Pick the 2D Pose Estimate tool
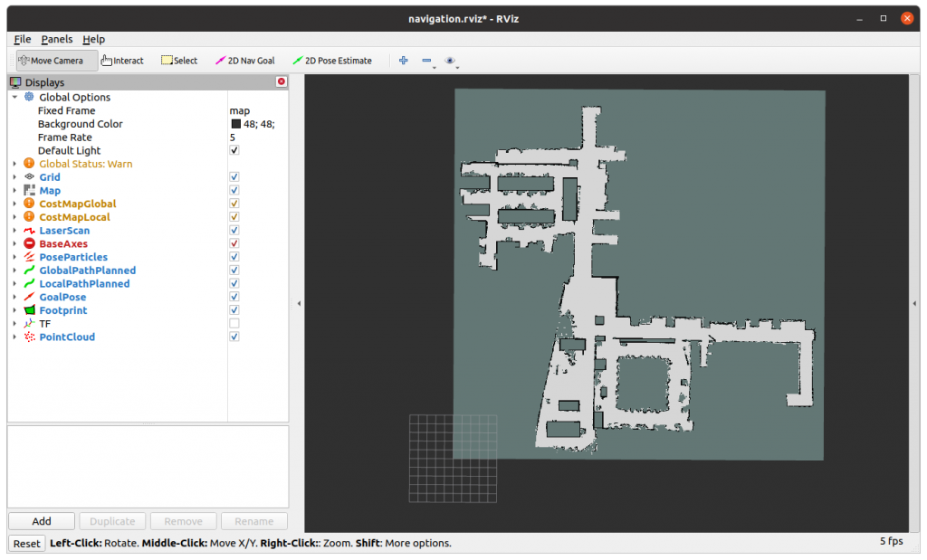The width and height of the screenshot is (927, 560). point(331,61)
